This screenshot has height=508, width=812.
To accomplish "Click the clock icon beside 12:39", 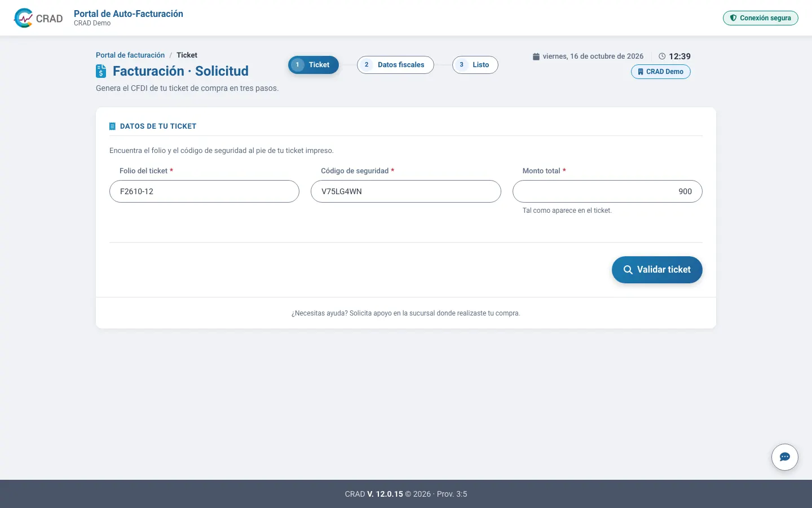I will (662, 56).
